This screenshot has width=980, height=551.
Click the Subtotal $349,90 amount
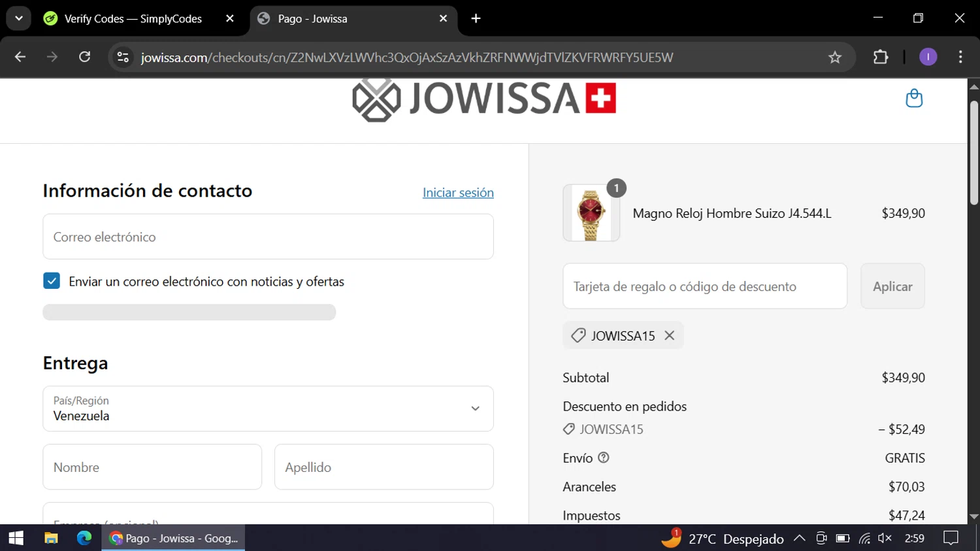903,378
